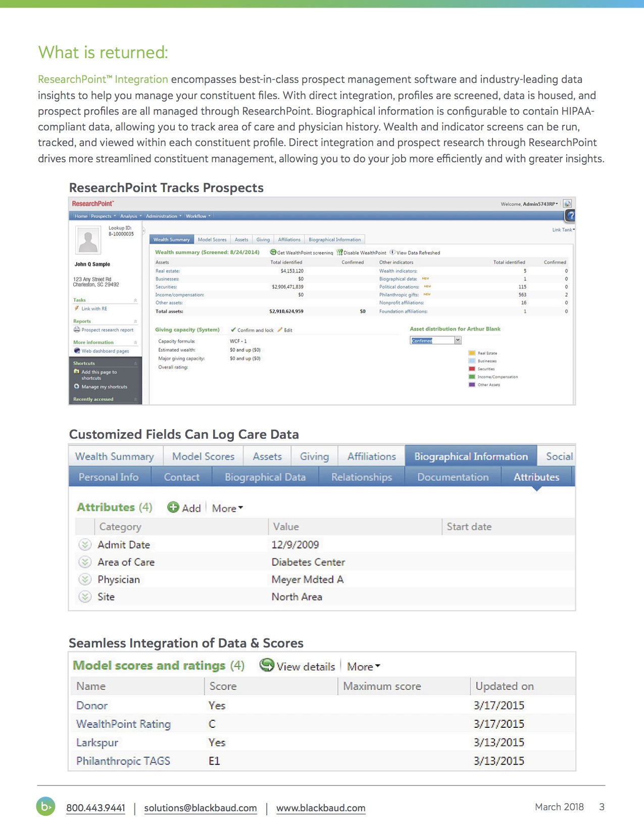The image size is (644, 834).
Task: Click the Confirm and lock checkmark icon
Action: coord(233,330)
